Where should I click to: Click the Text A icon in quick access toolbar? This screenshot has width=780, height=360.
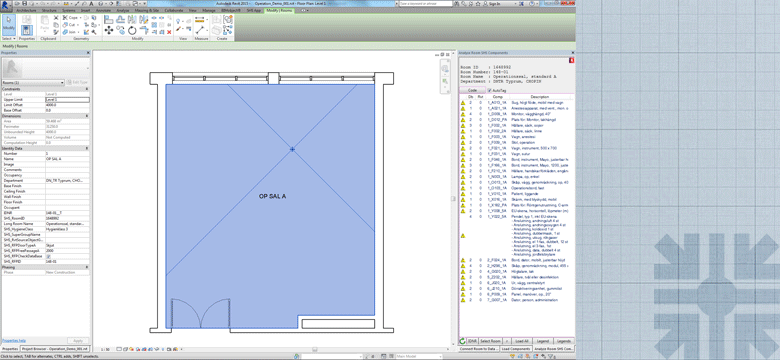click(91, 3)
